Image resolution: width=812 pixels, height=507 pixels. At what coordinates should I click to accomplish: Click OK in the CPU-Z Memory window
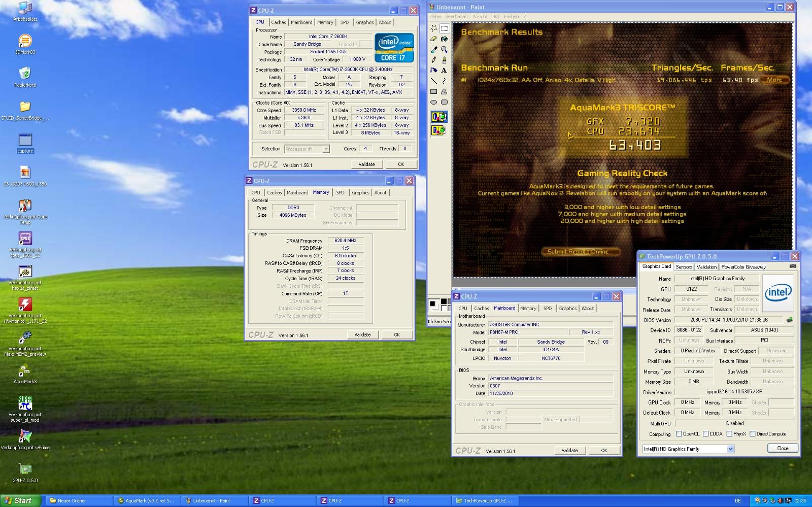point(397,335)
